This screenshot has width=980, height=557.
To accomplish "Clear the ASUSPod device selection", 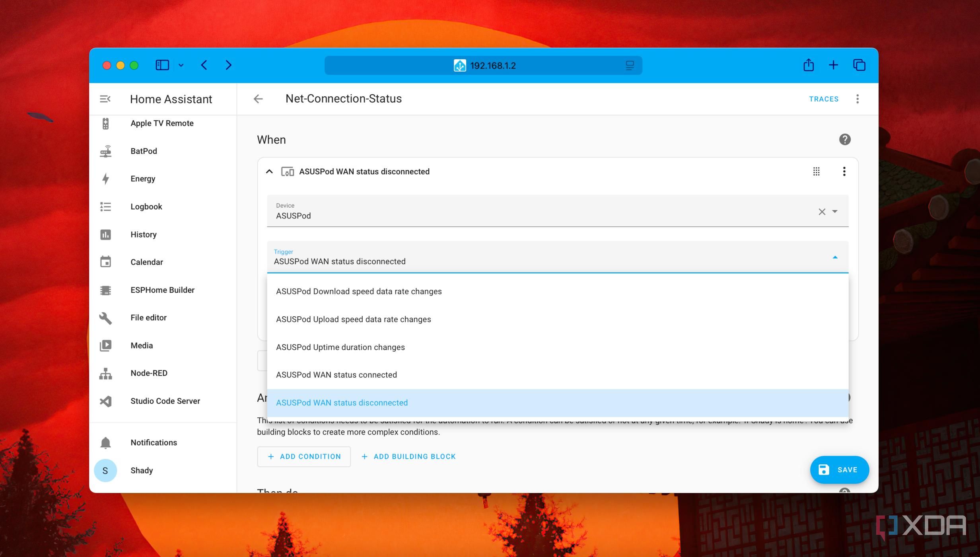I will tap(822, 212).
